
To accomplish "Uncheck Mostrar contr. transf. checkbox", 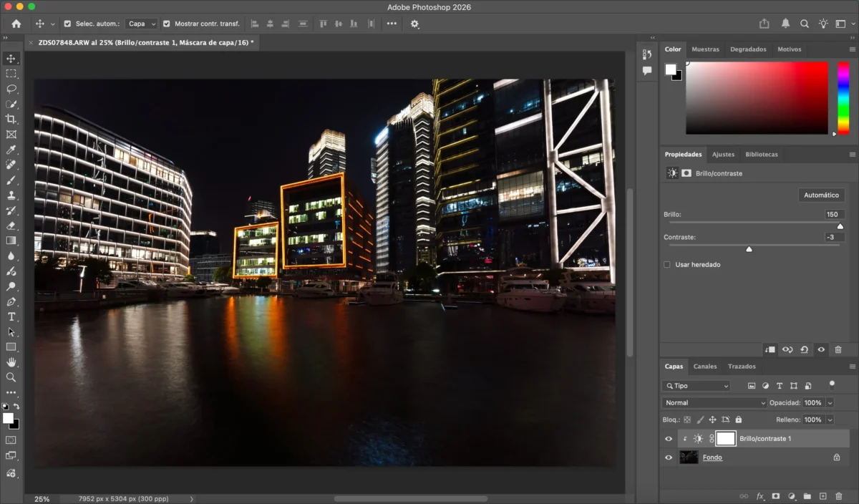I will [167, 24].
